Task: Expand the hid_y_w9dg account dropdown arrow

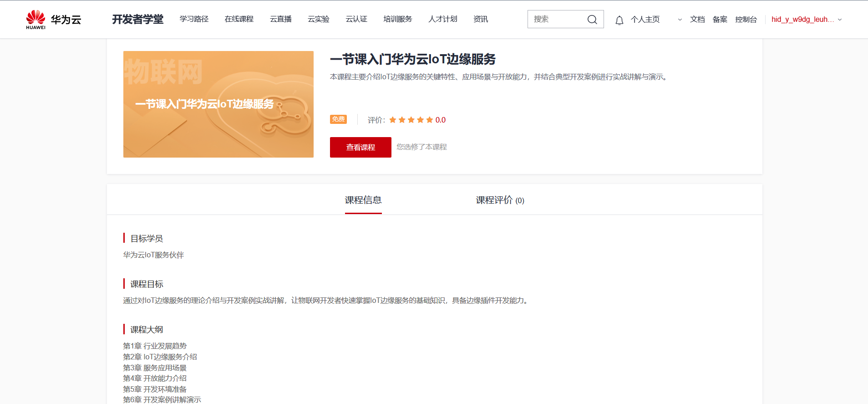Action: tap(840, 20)
